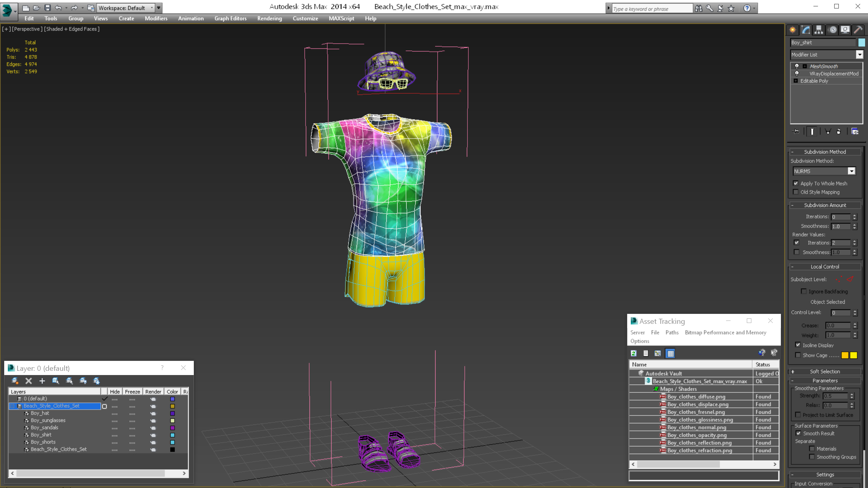Toggle Apply To Whole Mesh checkbox
The height and width of the screenshot is (488, 868).
coord(796,183)
